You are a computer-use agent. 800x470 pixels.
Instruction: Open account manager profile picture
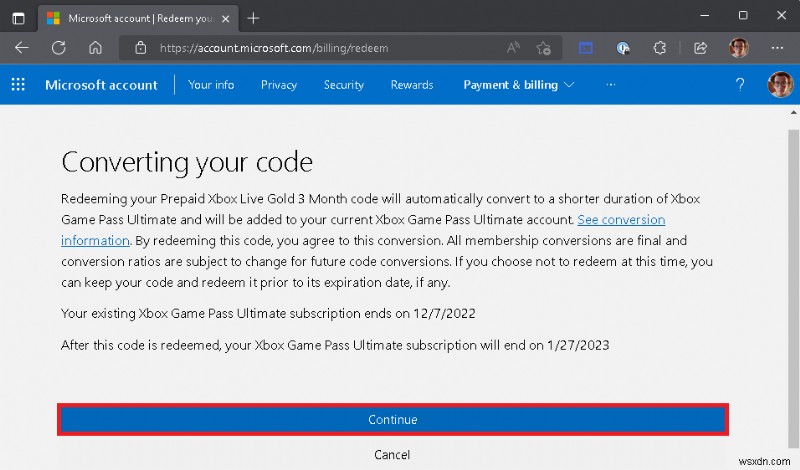pyautogui.click(x=780, y=85)
